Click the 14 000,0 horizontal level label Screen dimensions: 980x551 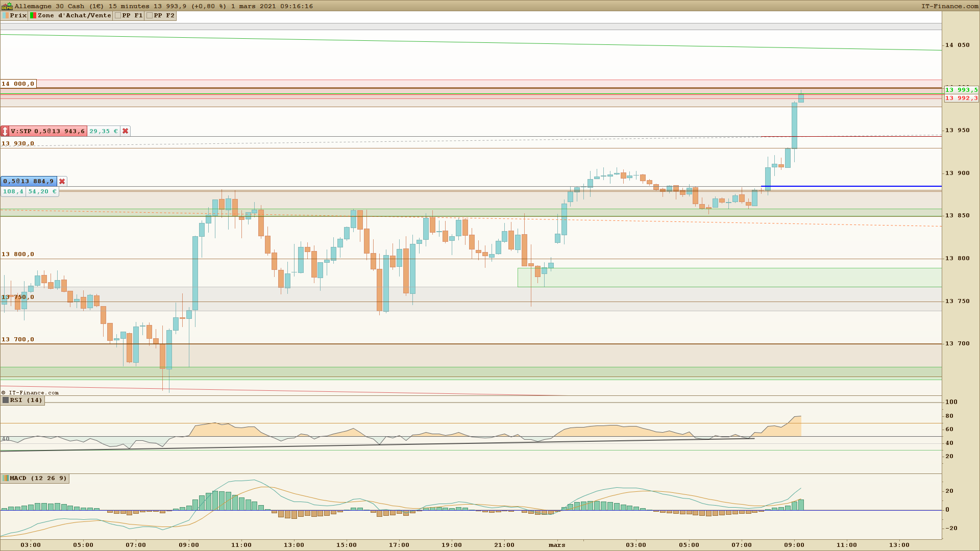point(18,84)
